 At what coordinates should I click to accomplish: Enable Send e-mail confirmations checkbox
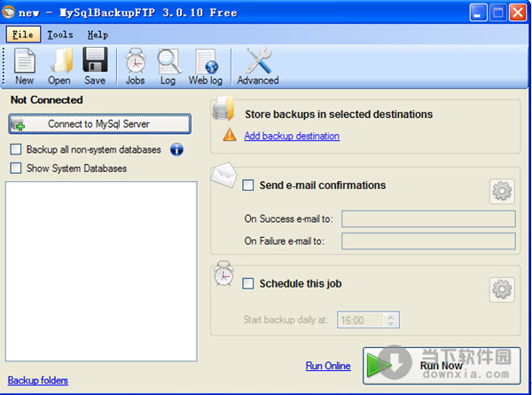coord(248,186)
